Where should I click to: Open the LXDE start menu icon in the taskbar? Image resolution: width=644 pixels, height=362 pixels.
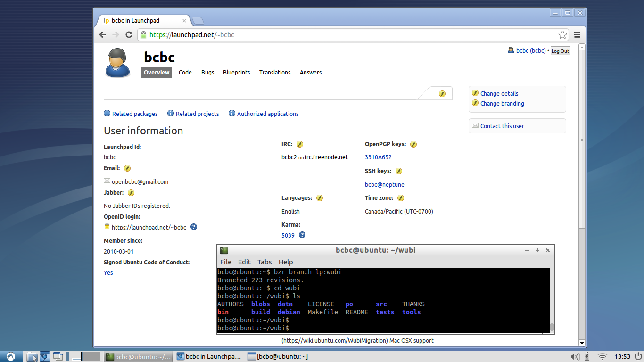[x=10, y=356]
